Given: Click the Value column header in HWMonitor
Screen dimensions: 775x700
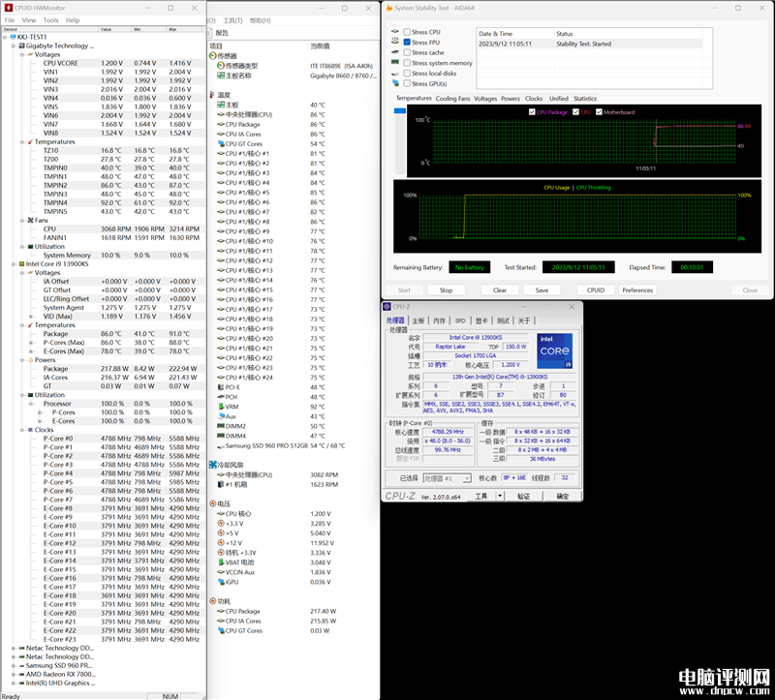Looking at the screenshot, I should pos(115,29).
